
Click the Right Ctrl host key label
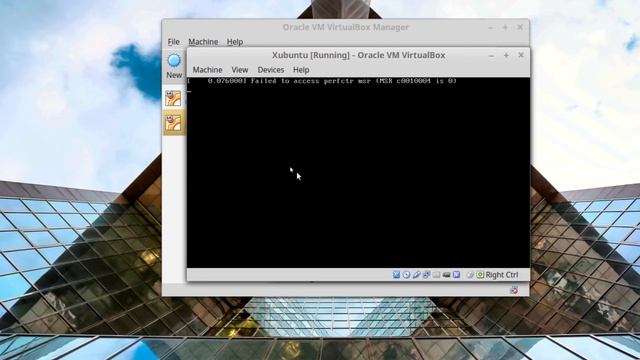pyautogui.click(x=502, y=275)
